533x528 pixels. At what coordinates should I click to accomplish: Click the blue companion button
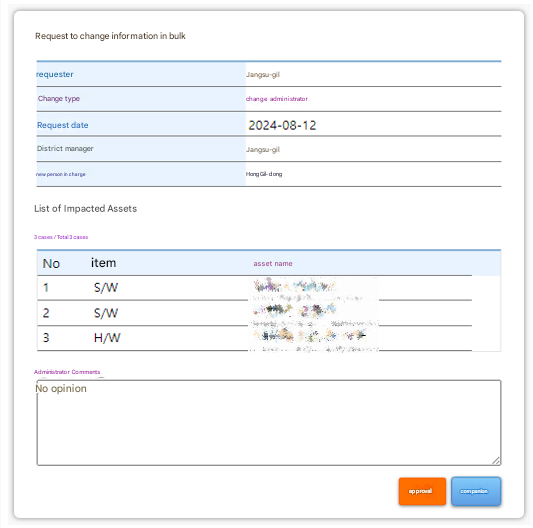(x=476, y=491)
